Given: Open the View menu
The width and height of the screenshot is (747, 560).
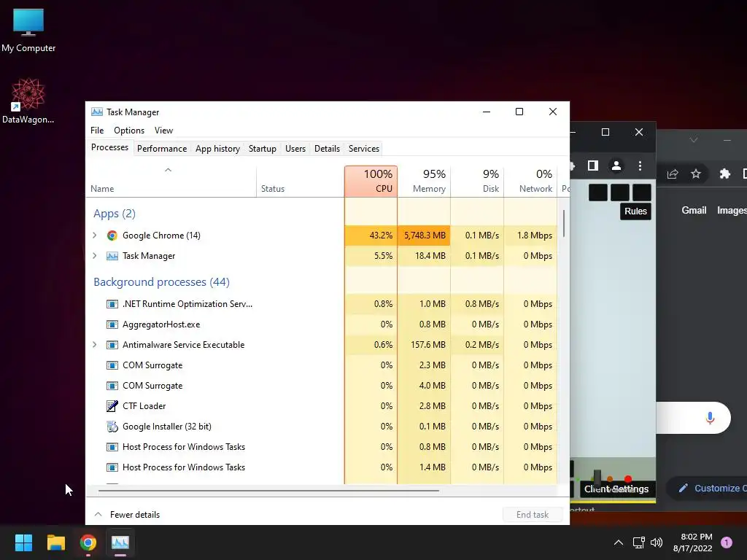Looking at the screenshot, I should pos(163,131).
